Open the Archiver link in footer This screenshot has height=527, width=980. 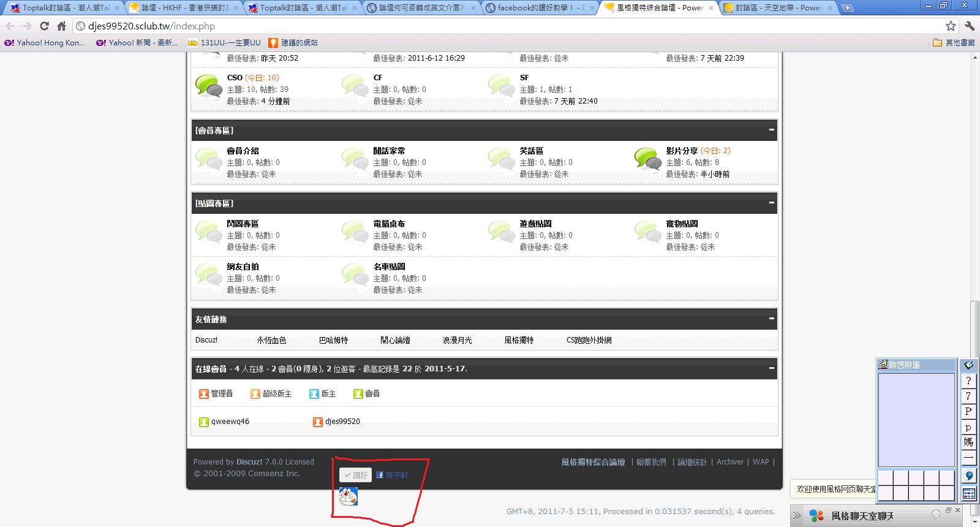click(730, 462)
